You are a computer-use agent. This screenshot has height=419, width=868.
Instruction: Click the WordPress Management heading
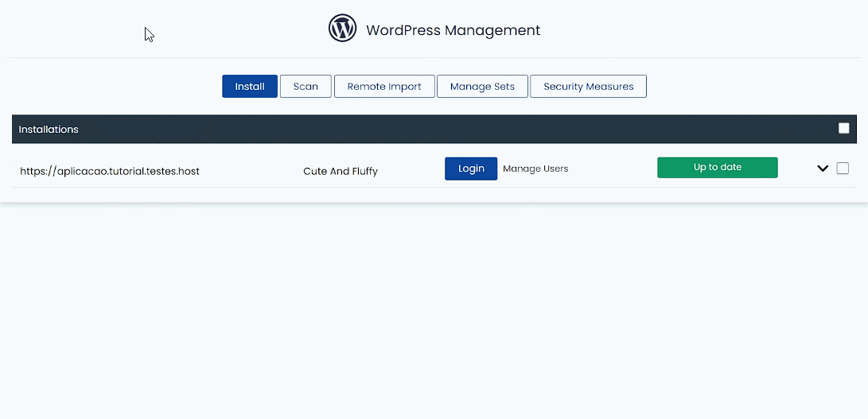point(453,30)
